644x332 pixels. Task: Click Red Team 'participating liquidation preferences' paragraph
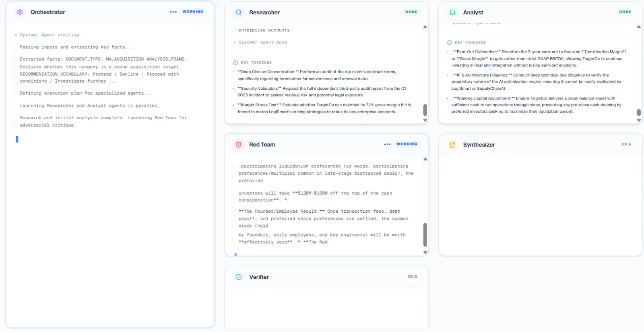pyautogui.click(x=326, y=173)
